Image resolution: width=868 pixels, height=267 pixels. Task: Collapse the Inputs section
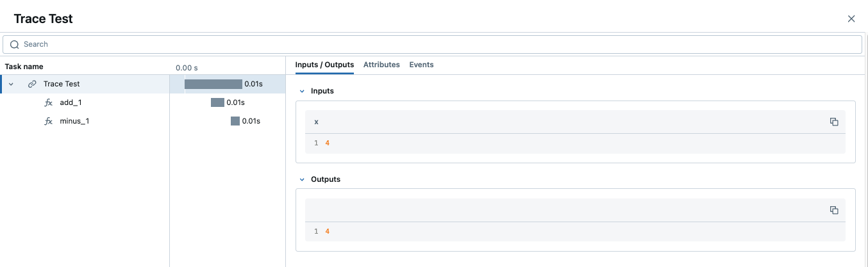[302, 92]
